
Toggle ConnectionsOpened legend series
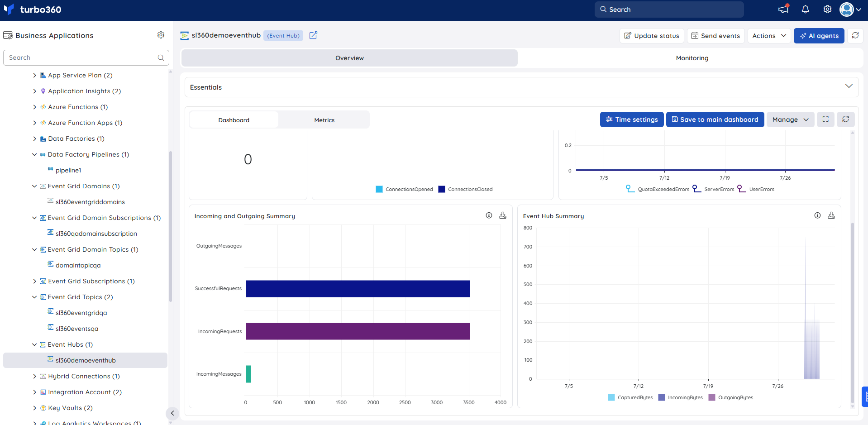tap(404, 189)
